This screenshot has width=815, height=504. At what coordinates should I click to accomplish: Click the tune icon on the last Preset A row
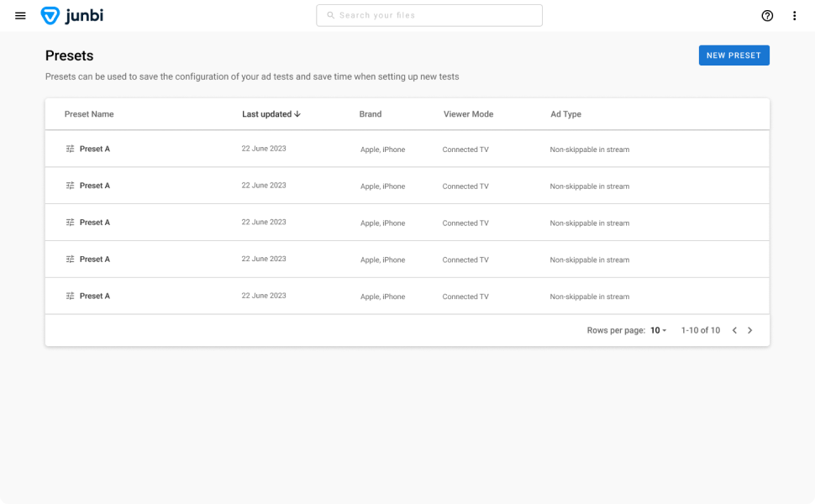[x=71, y=297]
